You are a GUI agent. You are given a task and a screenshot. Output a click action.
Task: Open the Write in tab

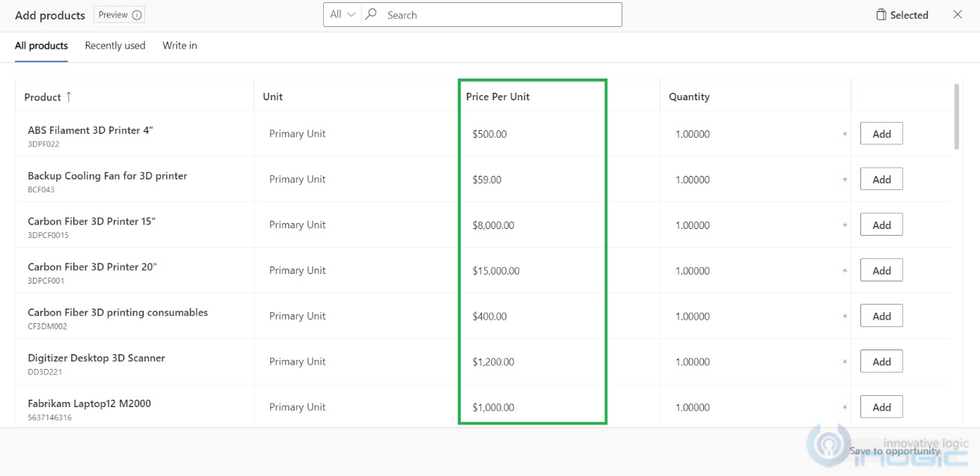(180, 46)
